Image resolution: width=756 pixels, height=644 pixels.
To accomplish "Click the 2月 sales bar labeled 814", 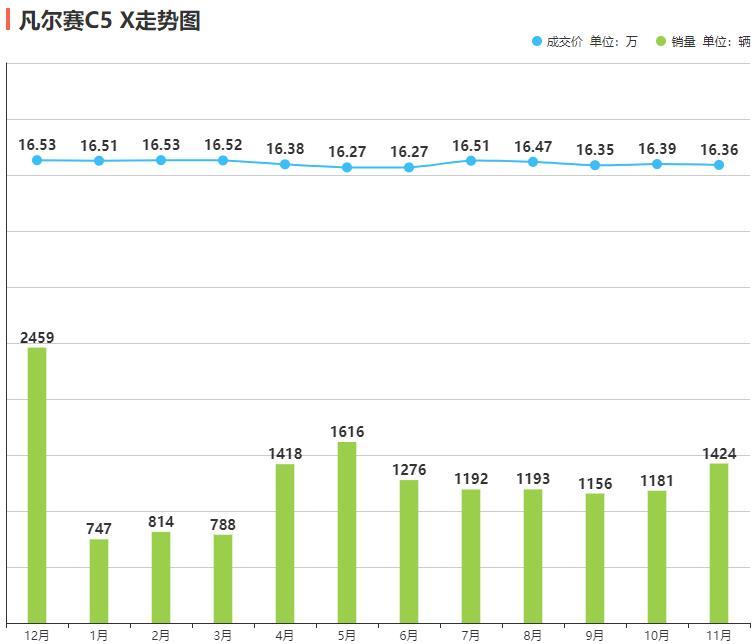I will coord(161,577).
